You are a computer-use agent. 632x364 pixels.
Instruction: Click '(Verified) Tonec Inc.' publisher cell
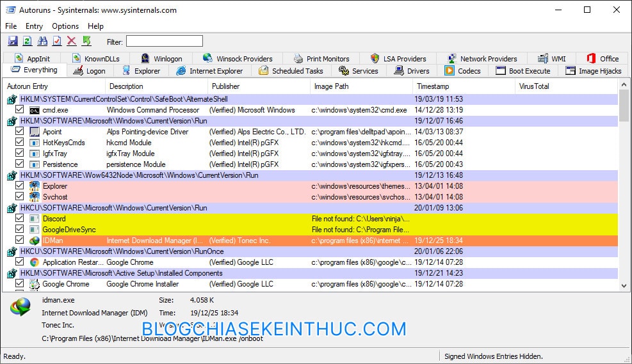(x=239, y=241)
